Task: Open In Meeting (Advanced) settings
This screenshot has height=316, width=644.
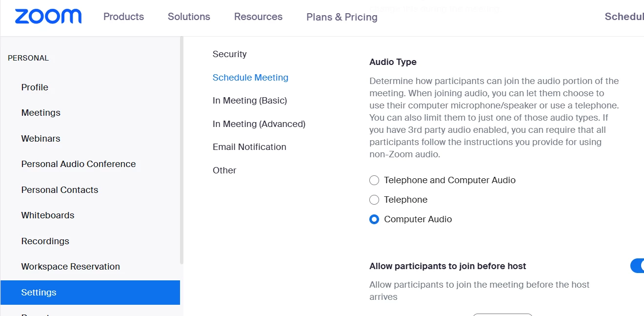Action: coord(259,124)
